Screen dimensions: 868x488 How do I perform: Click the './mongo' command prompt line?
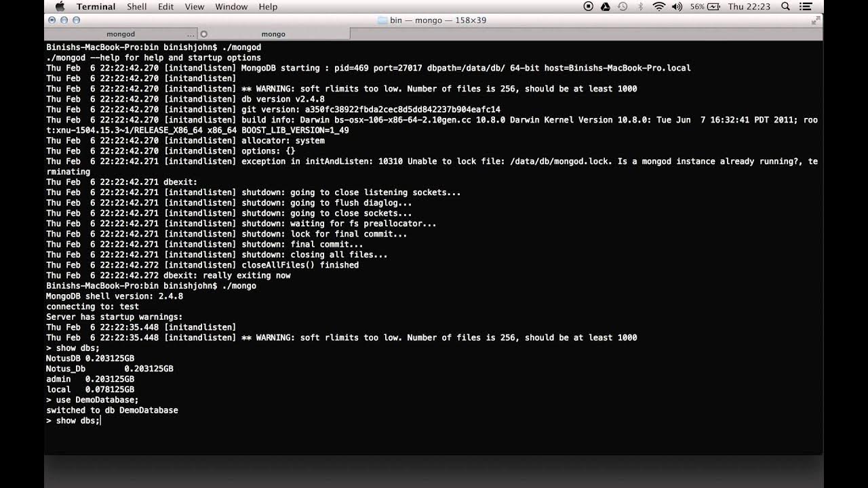(x=151, y=286)
